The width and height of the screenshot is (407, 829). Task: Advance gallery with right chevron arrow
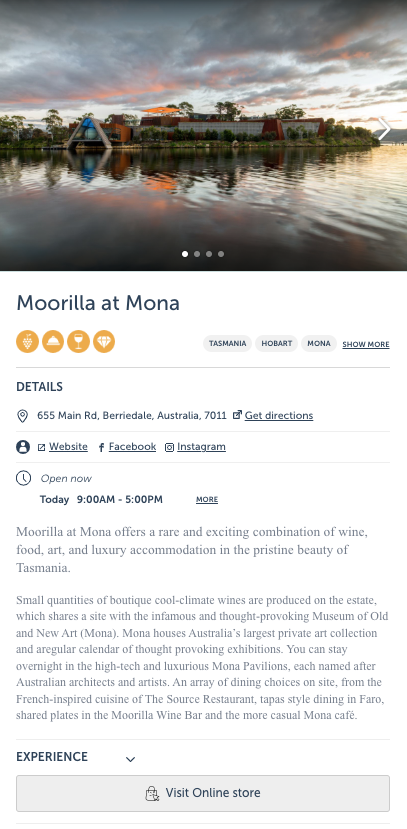[x=384, y=128]
